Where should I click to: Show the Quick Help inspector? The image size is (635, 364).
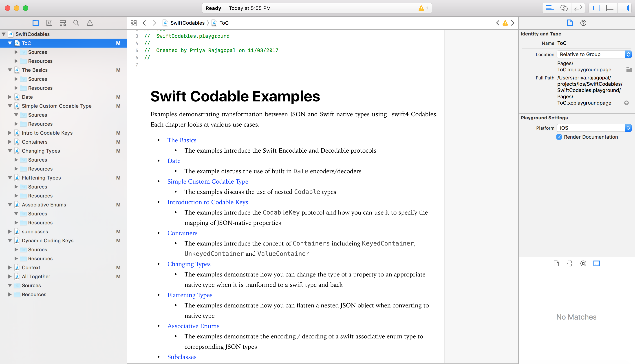pyautogui.click(x=583, y=23)
